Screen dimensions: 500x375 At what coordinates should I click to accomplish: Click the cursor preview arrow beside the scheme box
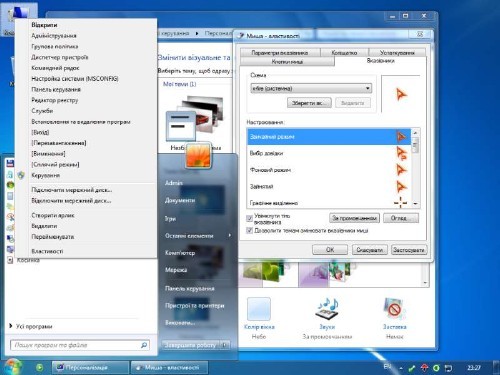pyautogui.click(x=401, y=95)
